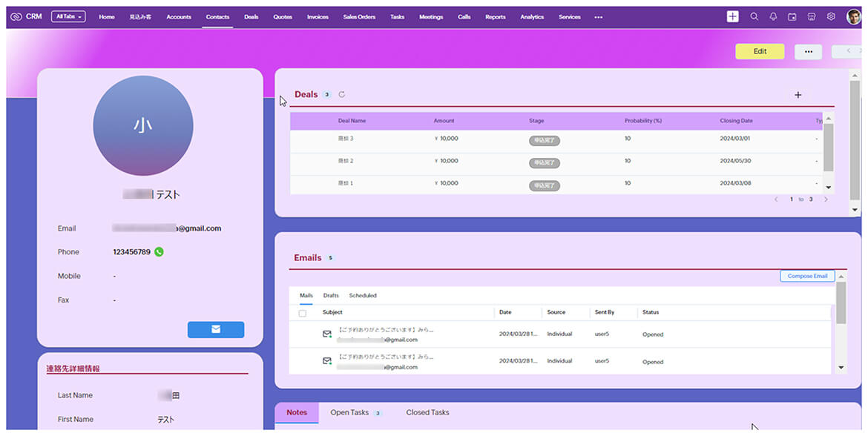
Task: Click the green phone call icon
Action: (159, 252)
